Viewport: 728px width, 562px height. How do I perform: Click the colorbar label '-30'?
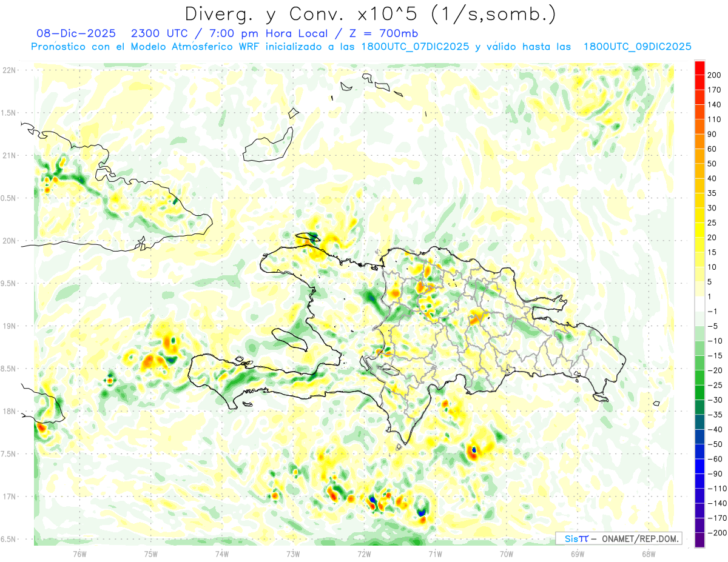click(x=716, y=400)
